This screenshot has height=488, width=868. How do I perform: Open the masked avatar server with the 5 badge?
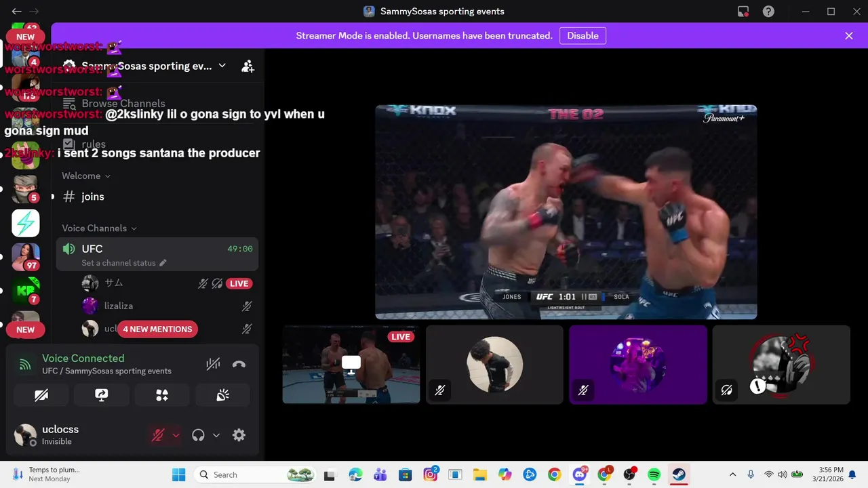tap(26, 189)
